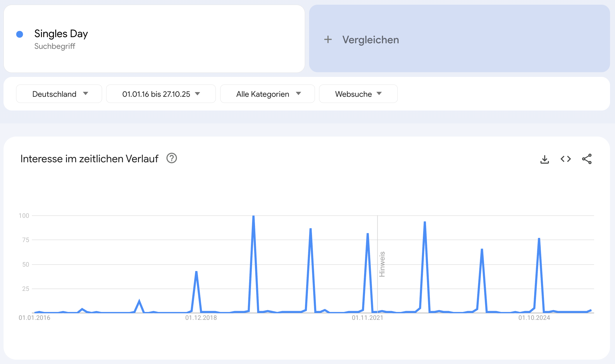Open the help tooltip next to Interesse im zeitlichen Verlauf
The height and width of the screenshot is (364, 615).
[172, 158]
